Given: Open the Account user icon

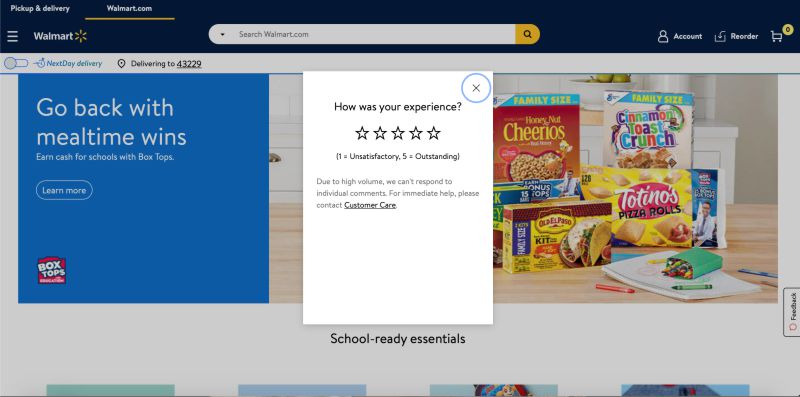Looking at the screenshot, I should click(663, 36).
